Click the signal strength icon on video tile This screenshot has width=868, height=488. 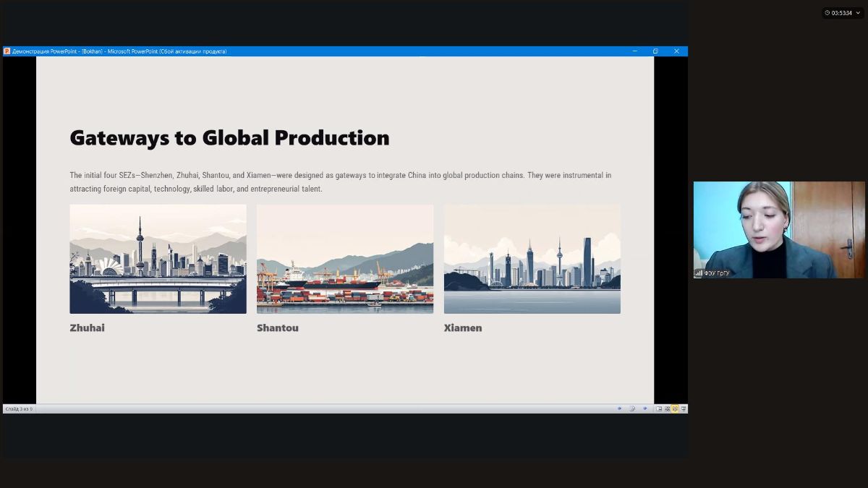[699, 273]
